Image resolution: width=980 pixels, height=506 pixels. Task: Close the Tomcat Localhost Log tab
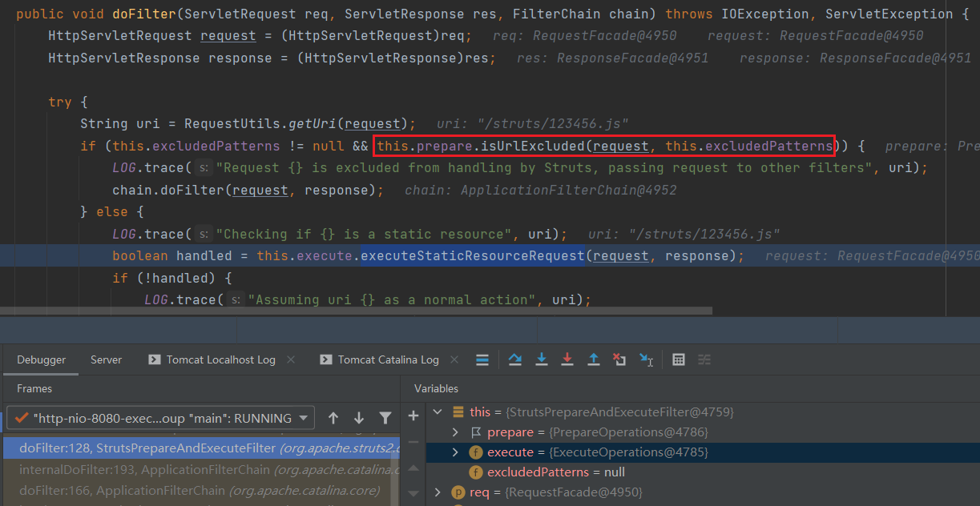[x=291, y=359]
